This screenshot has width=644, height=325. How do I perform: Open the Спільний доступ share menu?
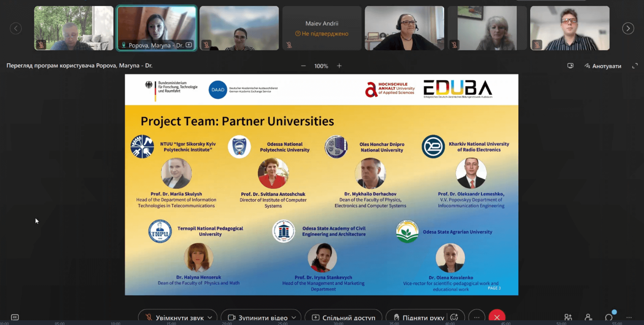click(x=343, y=318)
